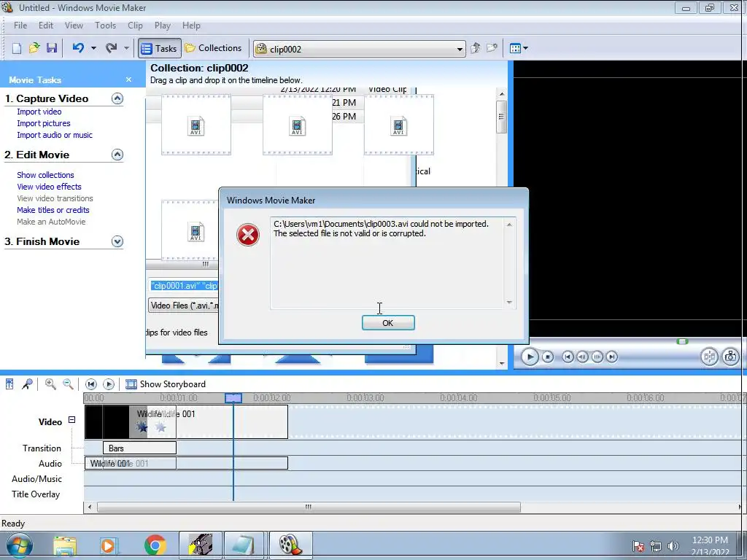Image resolution: width=747 pixels, height=560 pixels.
Task: Open the Edit menu
Action: [x=46, y=26]
